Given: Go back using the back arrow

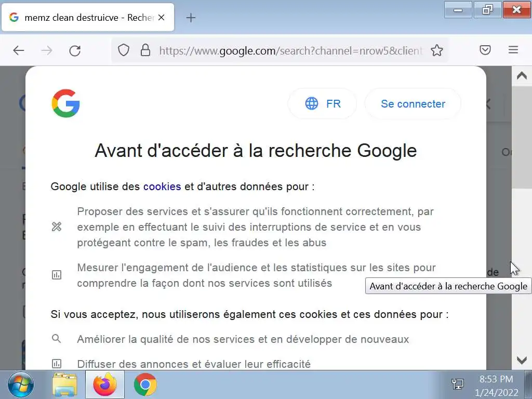Looking at the screenshot, I should point(19,50).
